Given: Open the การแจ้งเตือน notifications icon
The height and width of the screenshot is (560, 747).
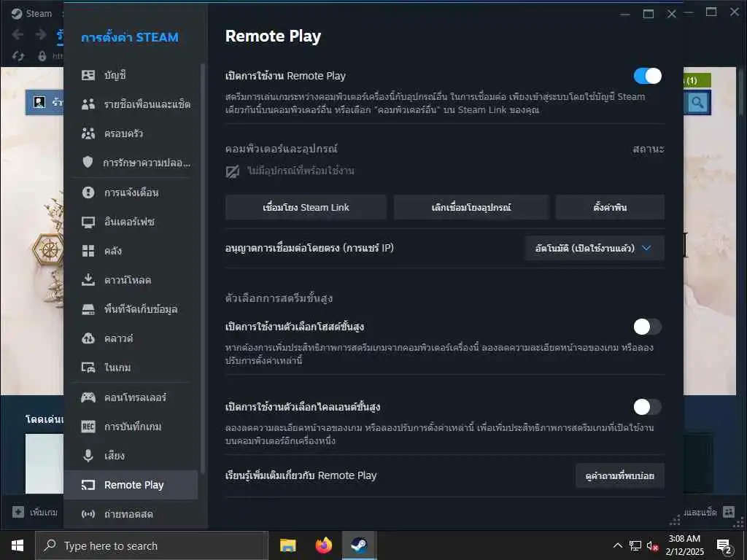Looking at the screenshot, I should [x=88, y=192].
